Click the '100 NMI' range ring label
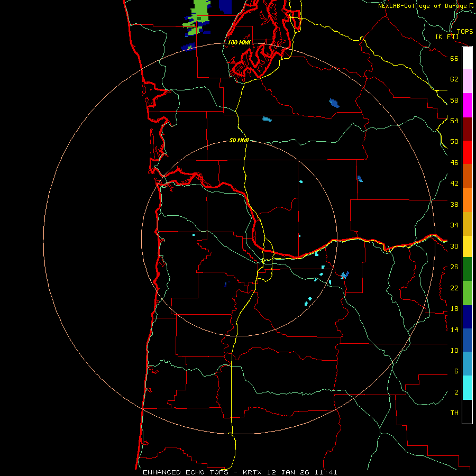This screenshot has width=476, height=476. point(239,42)
